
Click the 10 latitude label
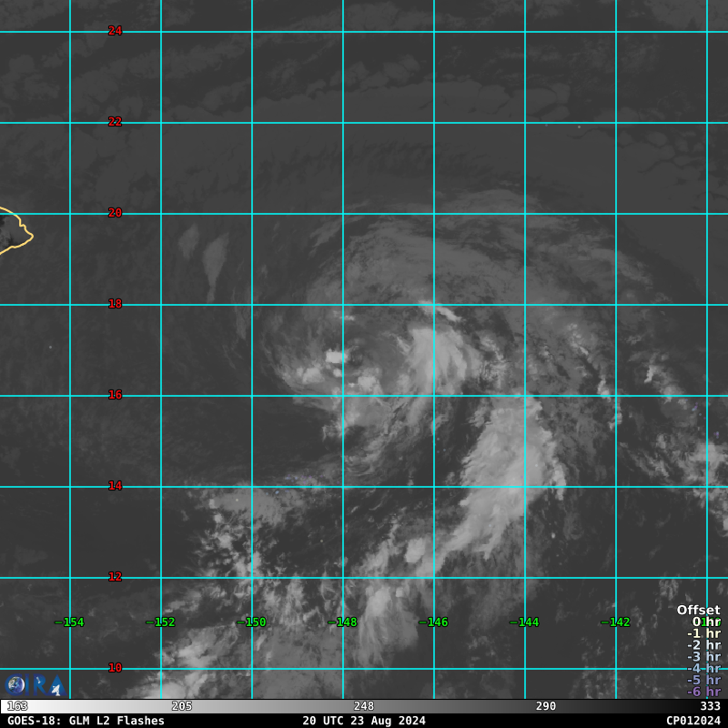[x=115, y=668]
